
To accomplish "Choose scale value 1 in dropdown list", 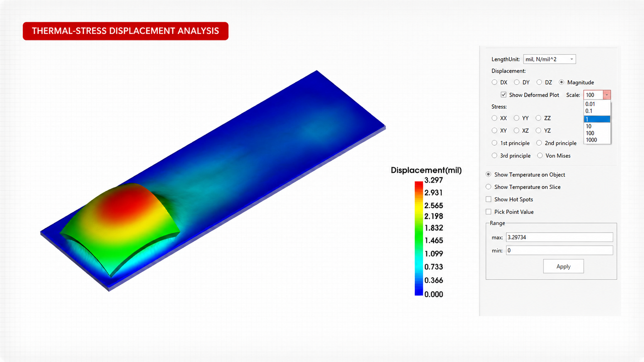I will point(597,119).
